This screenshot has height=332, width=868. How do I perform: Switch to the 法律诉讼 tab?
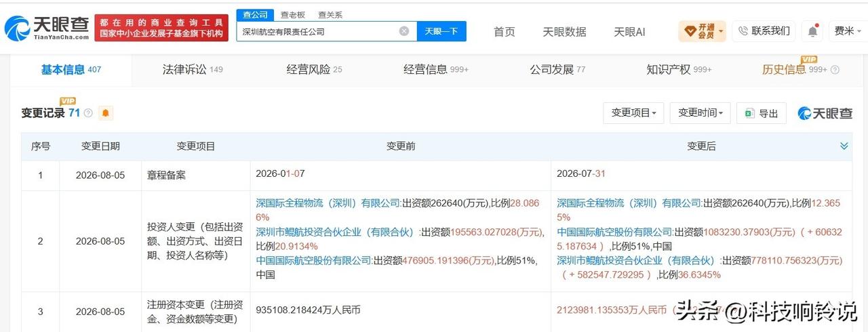(192, 69)
